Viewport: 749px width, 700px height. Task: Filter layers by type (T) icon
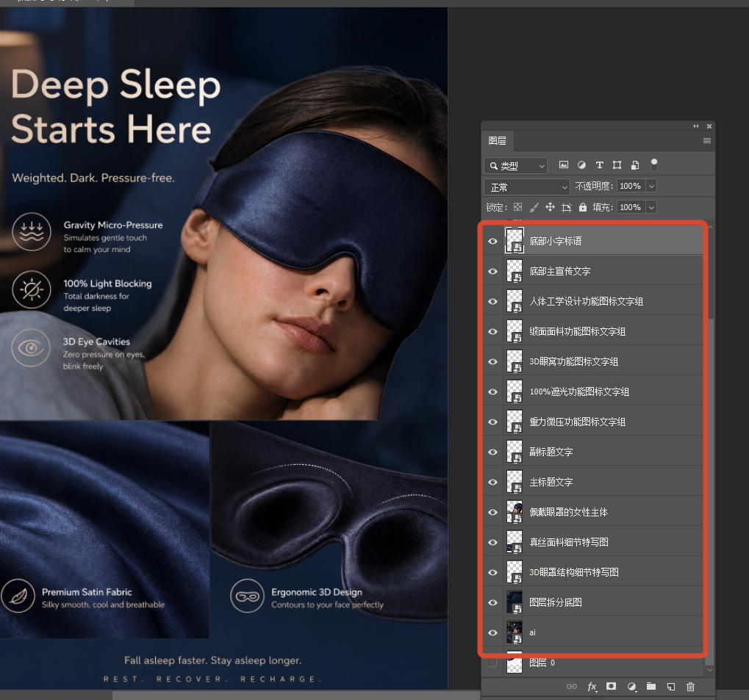600,165
